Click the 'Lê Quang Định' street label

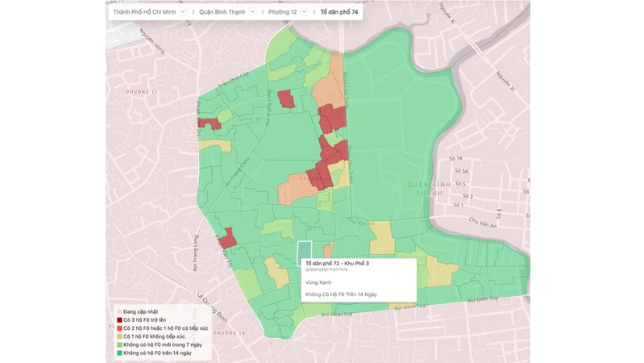pos(212,307)
